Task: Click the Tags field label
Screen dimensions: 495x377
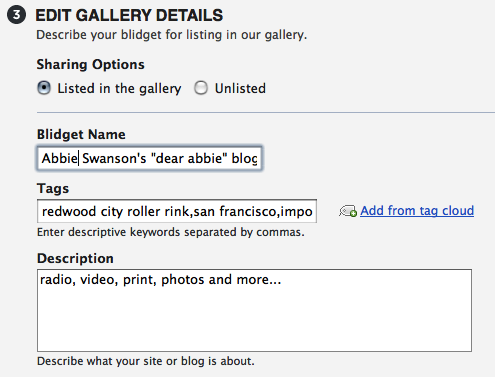Action: (x=53, y=189)
